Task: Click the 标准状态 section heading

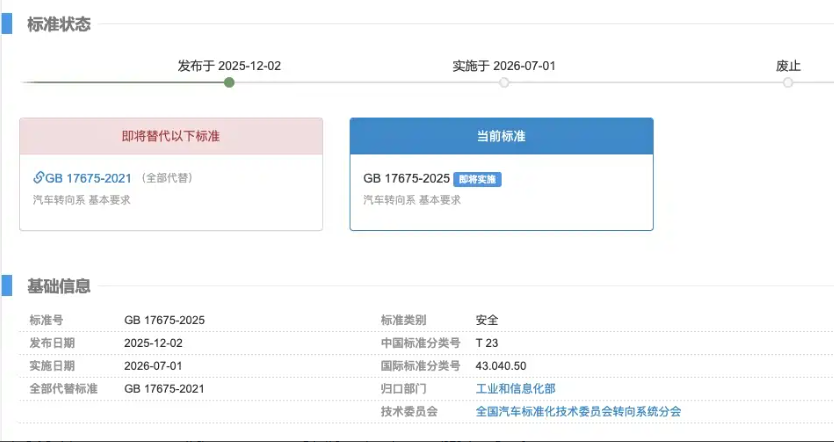Action: (x=59, y=24)
